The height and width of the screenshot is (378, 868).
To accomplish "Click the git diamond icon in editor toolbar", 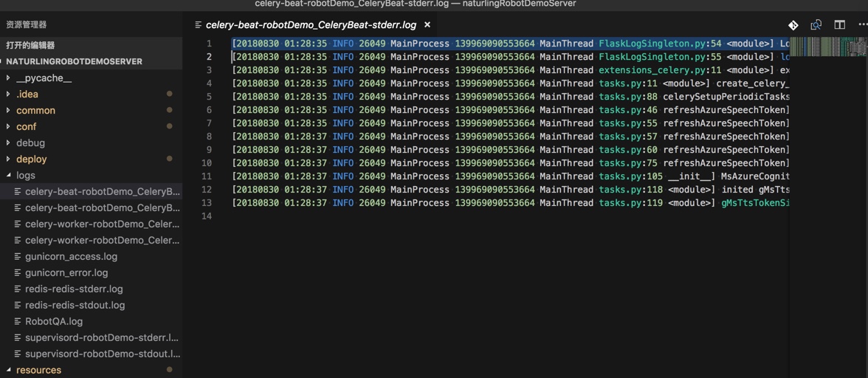I will [793, 25].
